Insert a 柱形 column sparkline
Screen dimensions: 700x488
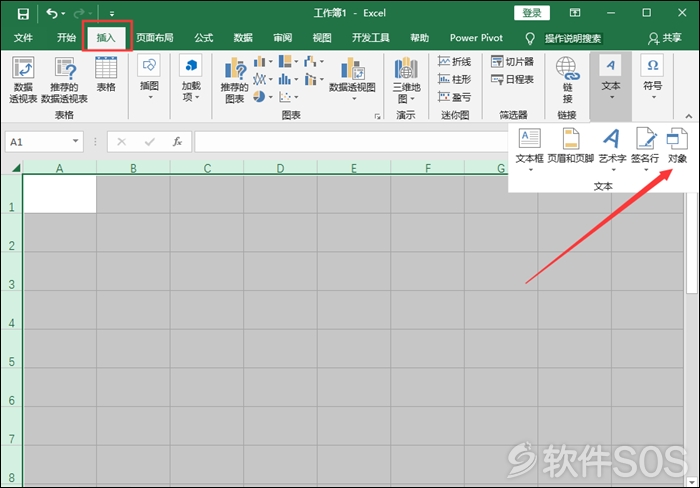pos(454,79)
